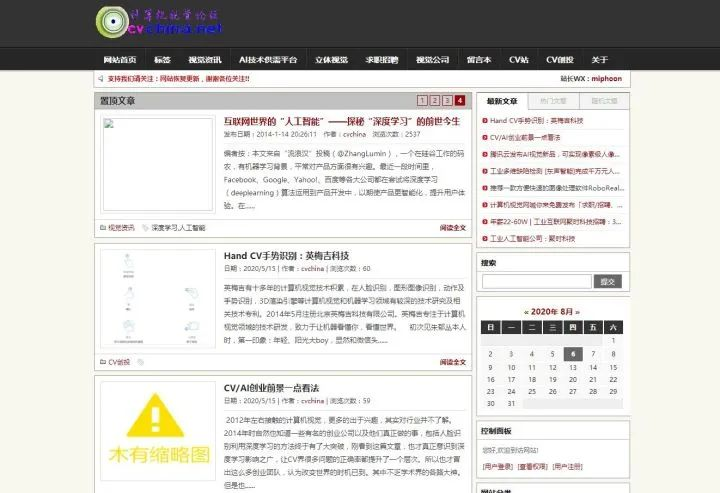
Task: Open CV/AI创业前景一点看法 article title
Action: coord(271,388)
